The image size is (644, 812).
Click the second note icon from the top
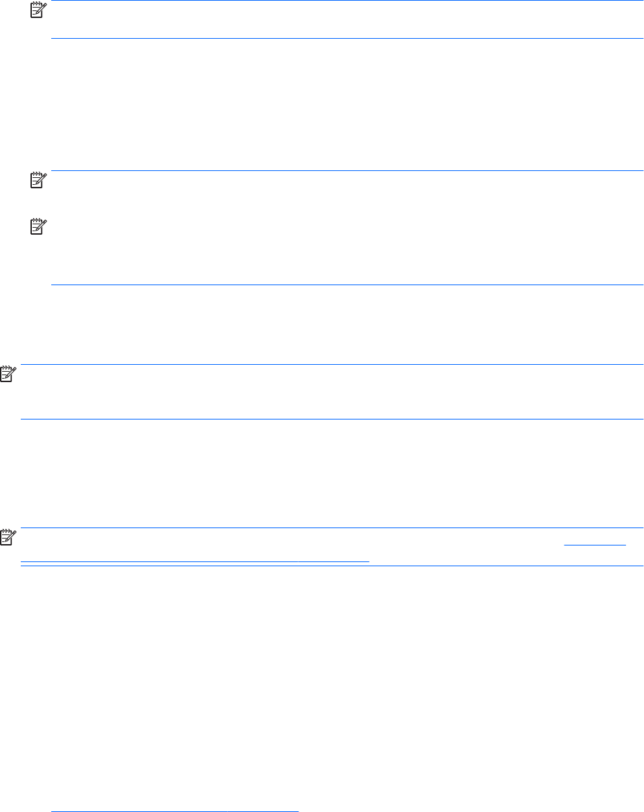tap(35, 180)
